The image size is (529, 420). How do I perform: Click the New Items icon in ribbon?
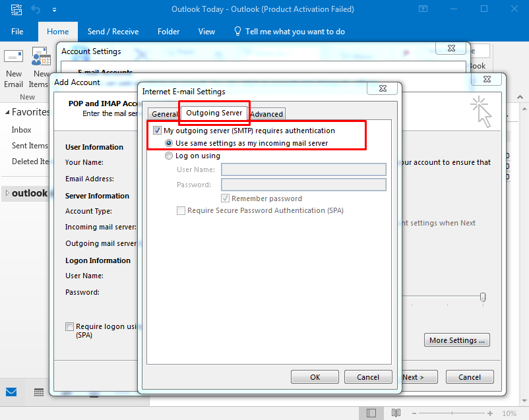(x=41, y=57)
